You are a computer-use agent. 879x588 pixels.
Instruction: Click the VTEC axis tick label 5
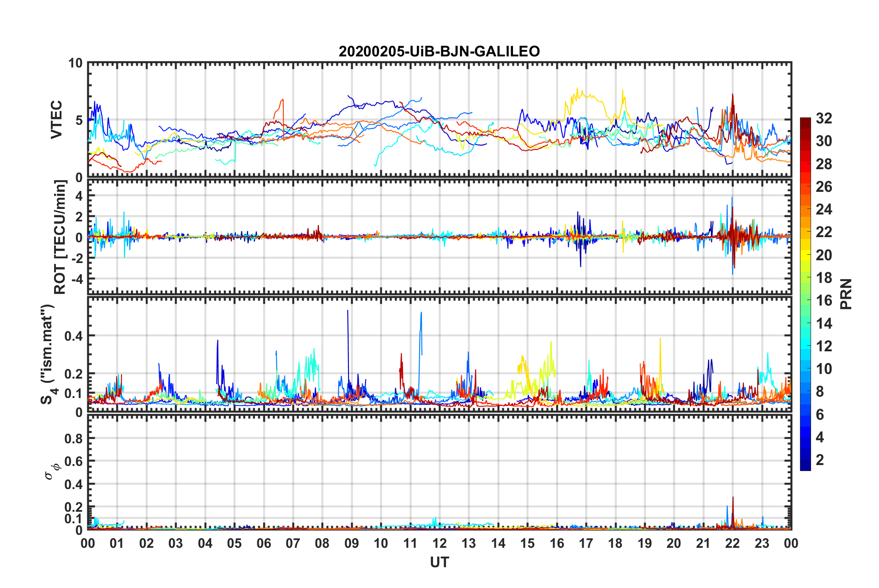point(79,121)
